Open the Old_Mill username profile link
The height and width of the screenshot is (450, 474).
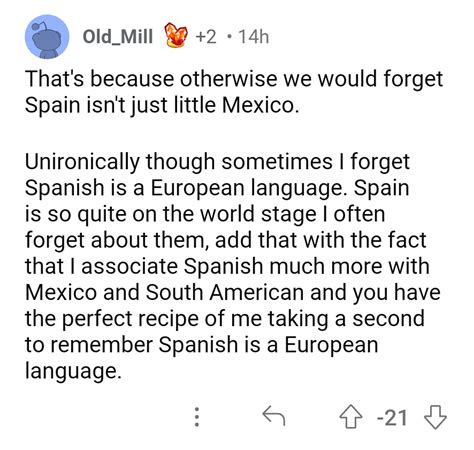(118, 36)
